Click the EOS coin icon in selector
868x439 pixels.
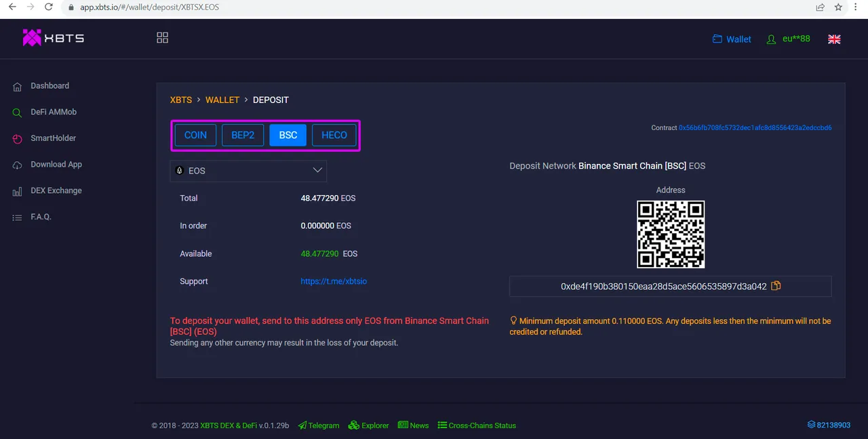coord(180,171)
